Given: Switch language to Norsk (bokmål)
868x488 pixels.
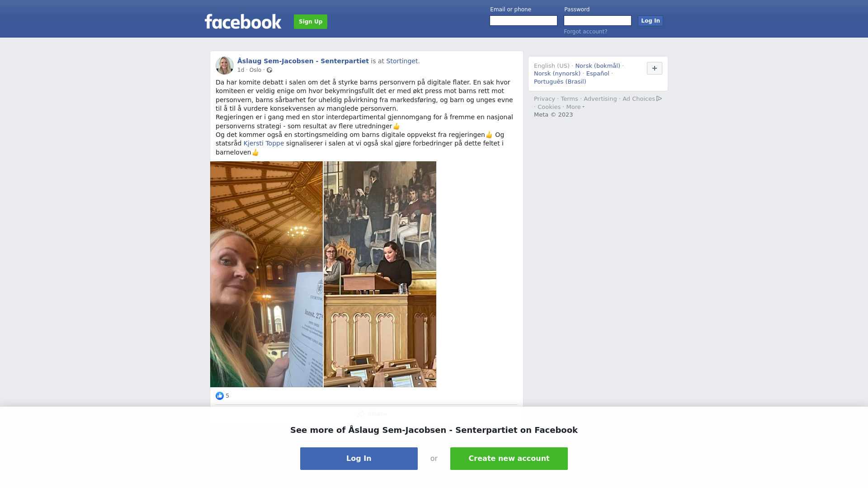Looking at the screenshot, I should coord(598,66).
